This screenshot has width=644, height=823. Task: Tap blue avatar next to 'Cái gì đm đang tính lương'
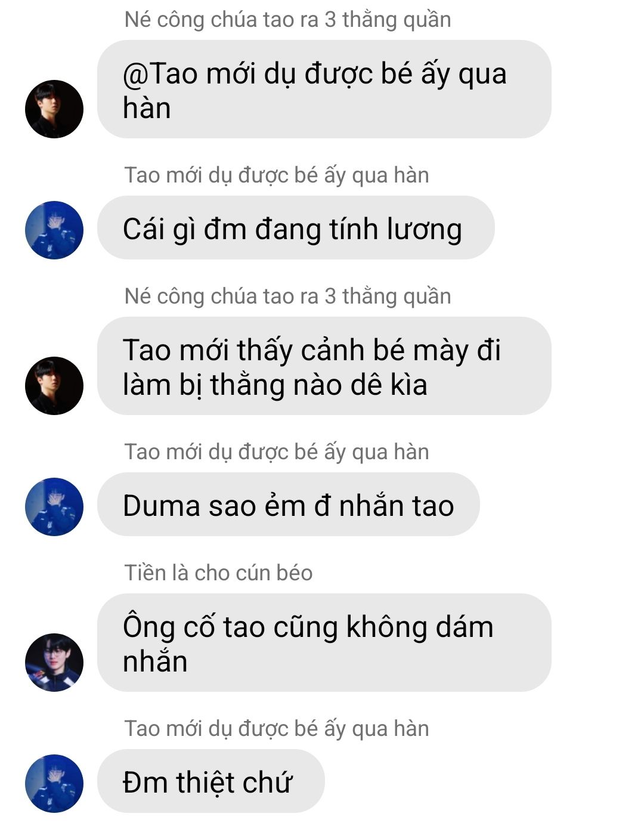click(54, 230)
